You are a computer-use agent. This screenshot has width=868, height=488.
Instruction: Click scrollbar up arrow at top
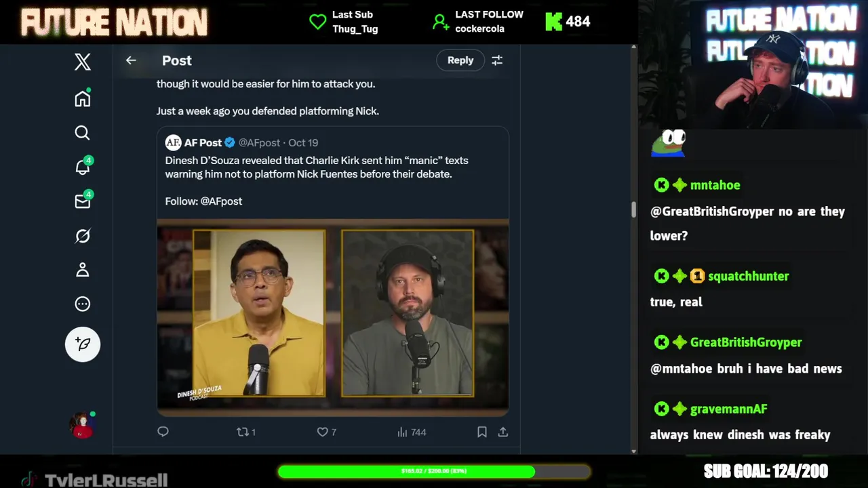(x=634, y=47)
